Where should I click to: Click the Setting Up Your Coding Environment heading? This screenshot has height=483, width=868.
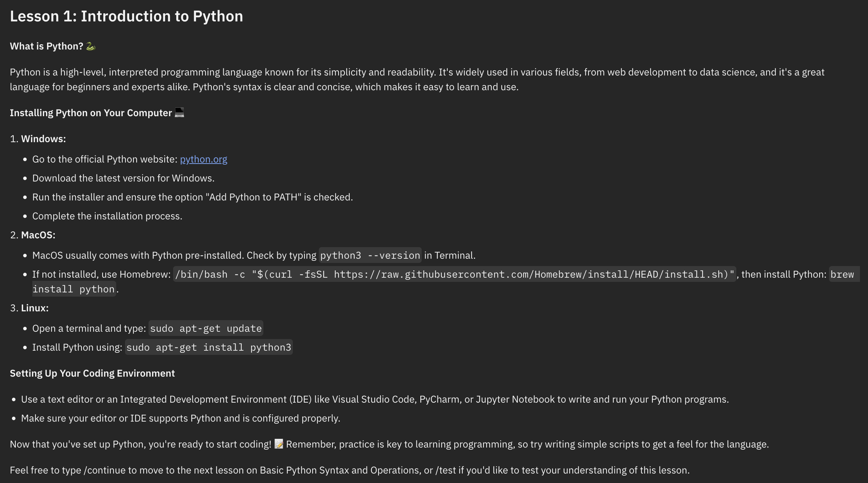pyautogui.click(x=92, y=373)
